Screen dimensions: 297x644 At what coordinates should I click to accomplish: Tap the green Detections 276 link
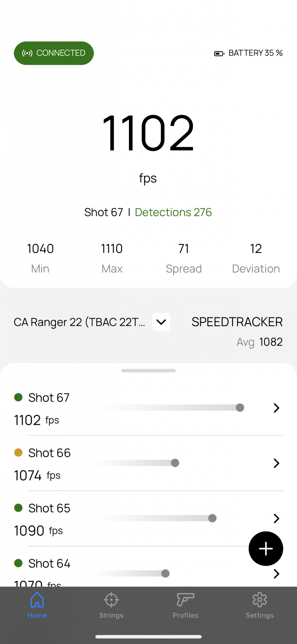pyautogui.click(x=173, y=212)
